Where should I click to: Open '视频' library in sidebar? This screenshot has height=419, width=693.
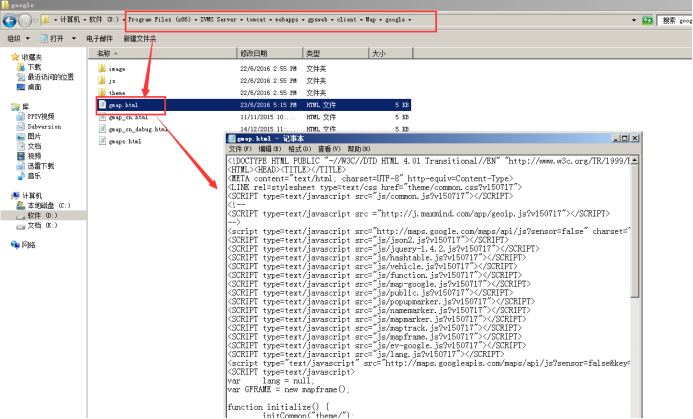pos(29,156)
